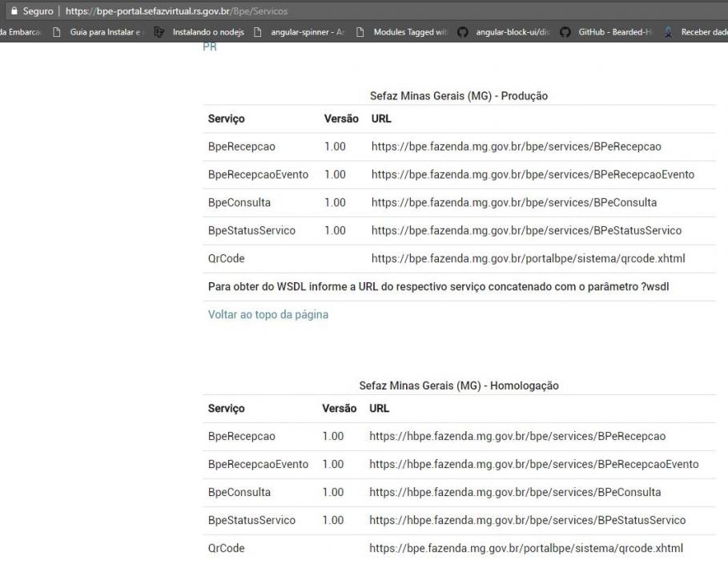Click 'Serviço' header in Produção table

pyautogui.click(x=226, y=119)
